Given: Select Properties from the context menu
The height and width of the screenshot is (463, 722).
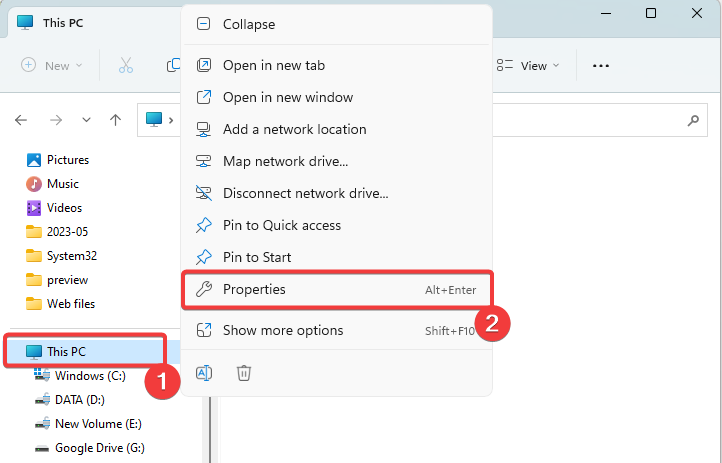Looking at the screenshot, I should 337,289.
